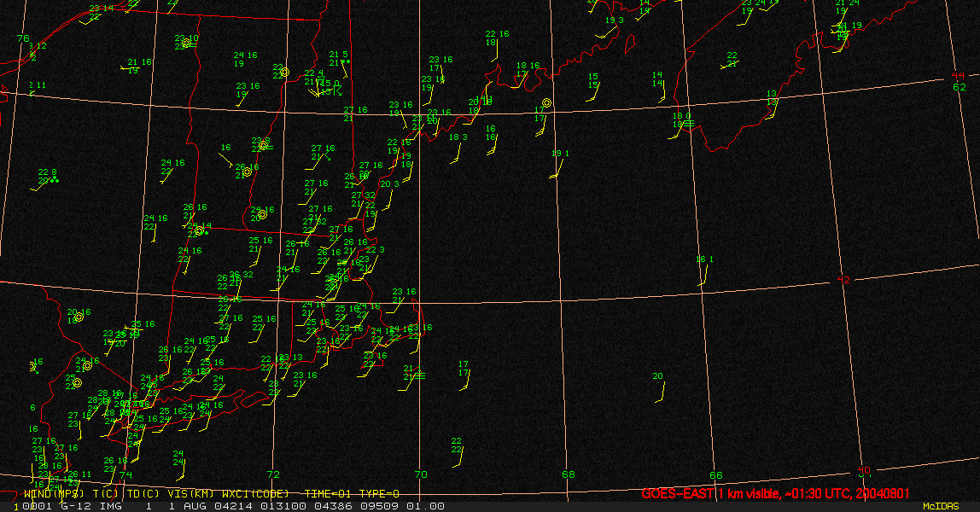Click the fog symbol at station 18 0
This screenshot has height=512, width=980.
[x=688, y=124]
